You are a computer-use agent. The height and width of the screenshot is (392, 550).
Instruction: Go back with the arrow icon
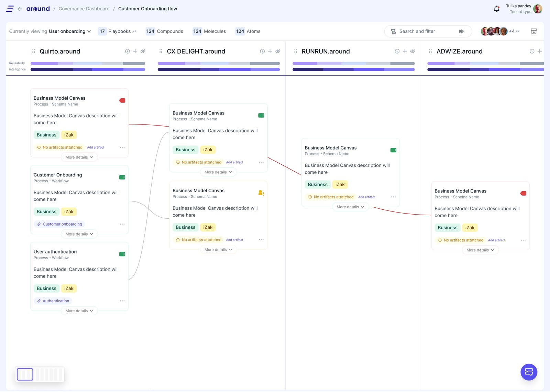(20, 9)
